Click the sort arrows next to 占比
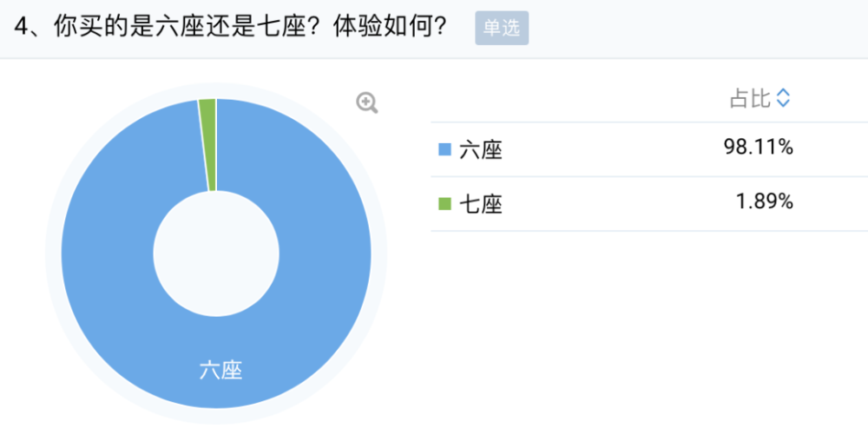Image resolution: width=868 pixels, height=448 pixels. pos(784,99)
